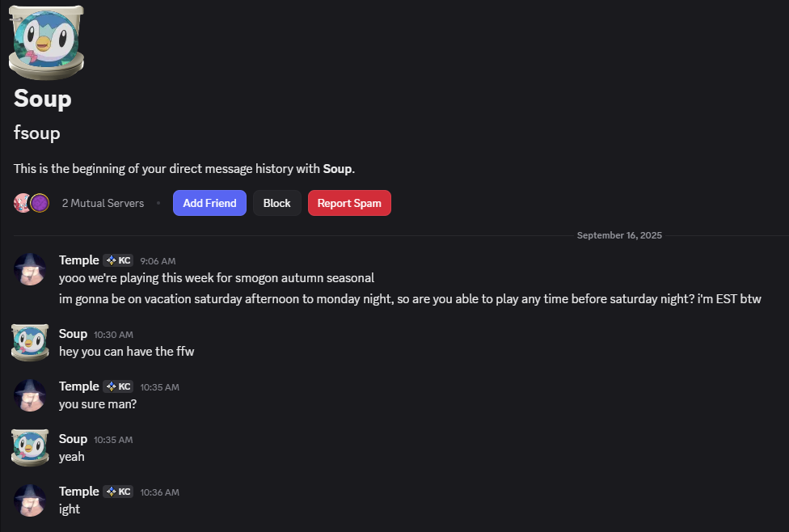Image resolution: width=789 pixels, height=532 pixels.
Task: Click the KC tag on the 9:06 AM message
Action: tap(118, 260)
